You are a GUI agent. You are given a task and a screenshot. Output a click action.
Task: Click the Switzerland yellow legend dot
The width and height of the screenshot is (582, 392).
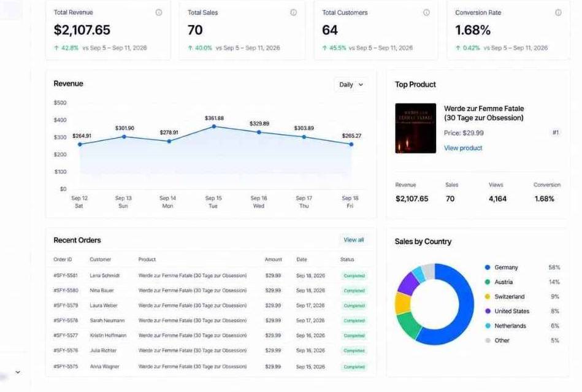pos(488,296)
